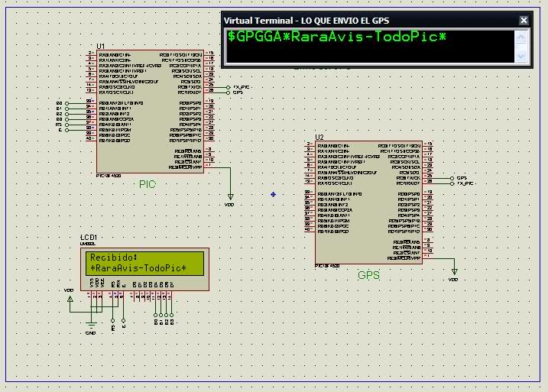Click the *RaraAvis-TodoPic* line on the LCD

point(138,268)
